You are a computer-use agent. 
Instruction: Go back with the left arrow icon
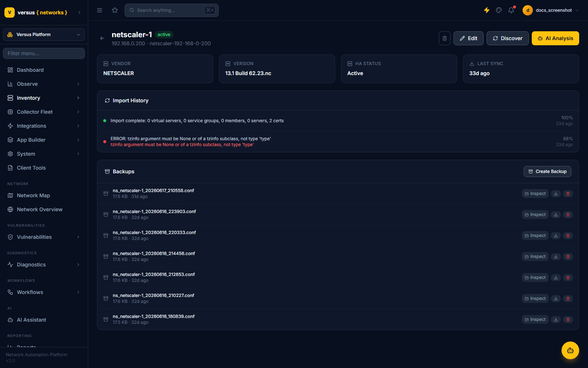tap(102, 38)
